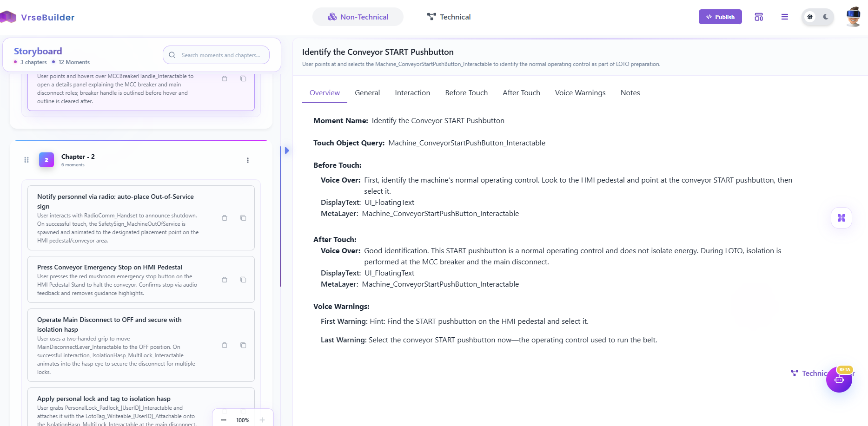Open the layout dashboard icon
868x426 pixels.
pos(759,17)
